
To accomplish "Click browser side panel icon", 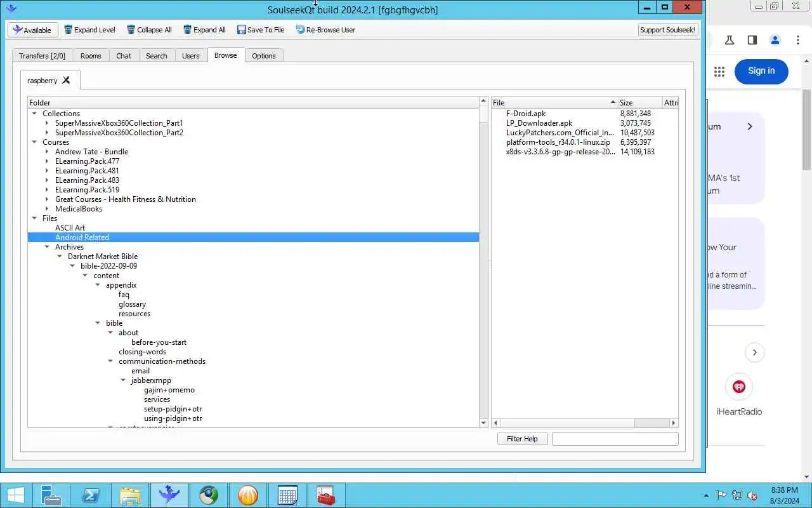I will 752,40.
